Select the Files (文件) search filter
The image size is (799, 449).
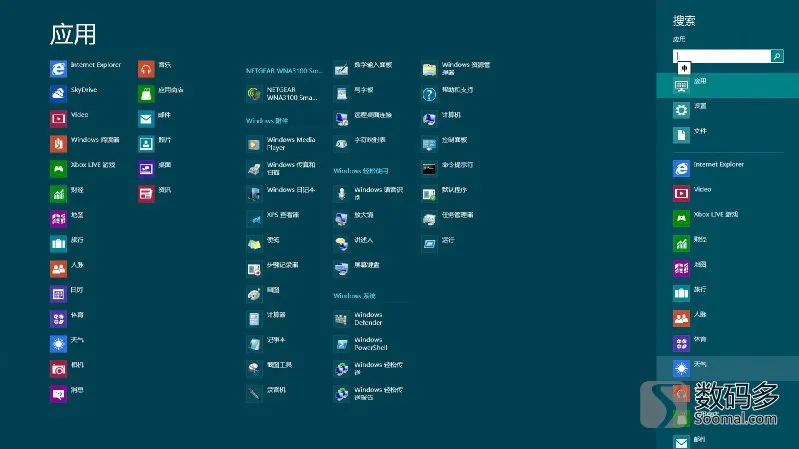coord(728,135)
